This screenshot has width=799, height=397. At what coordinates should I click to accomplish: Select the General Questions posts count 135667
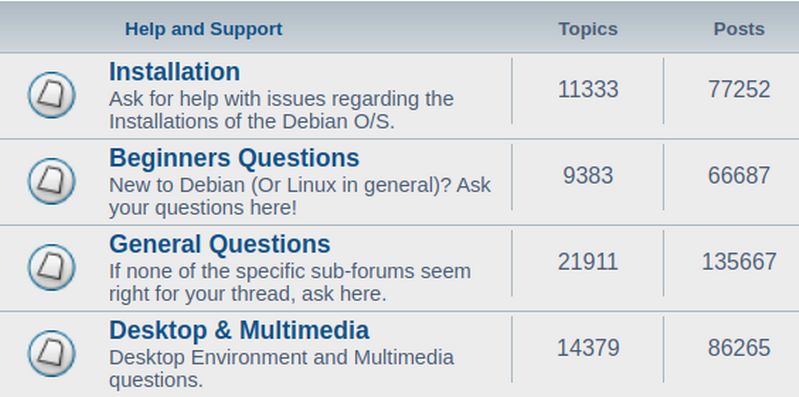coord(739,262)
